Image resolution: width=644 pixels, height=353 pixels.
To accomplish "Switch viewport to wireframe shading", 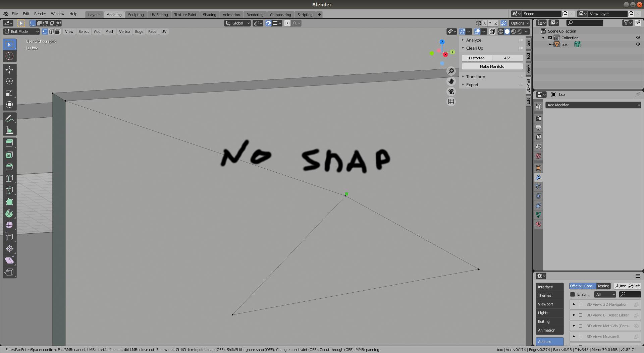I will tap(500, 32).
